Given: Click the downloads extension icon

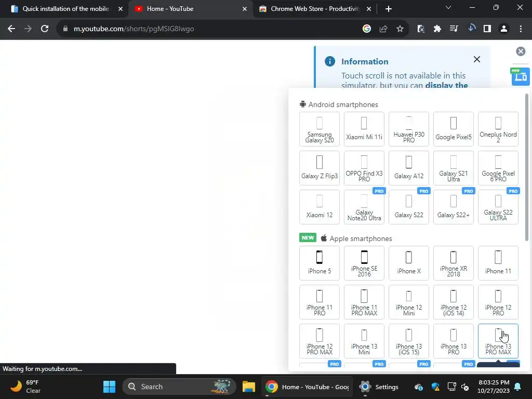Looking at the screenshot, I should (471, 28).
